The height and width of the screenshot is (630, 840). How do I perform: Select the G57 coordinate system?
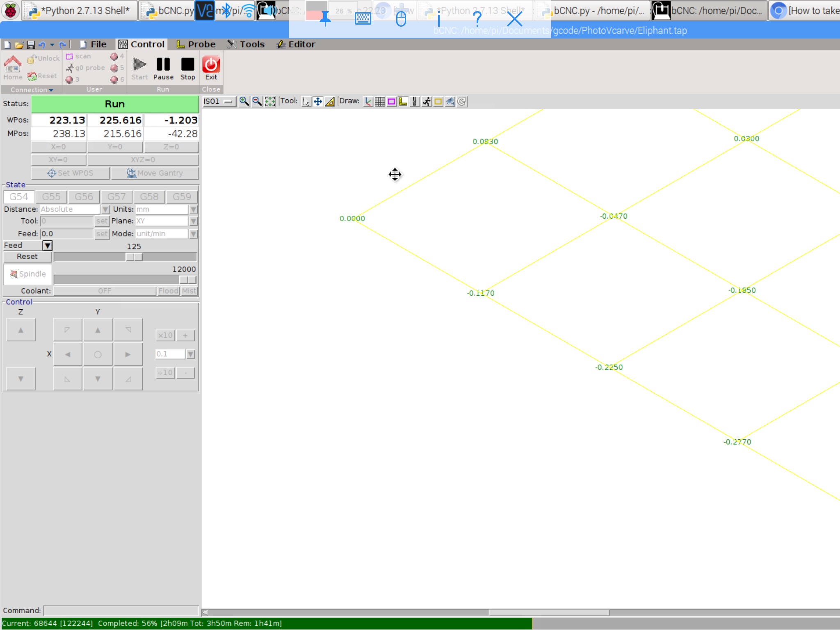point(116,197)
